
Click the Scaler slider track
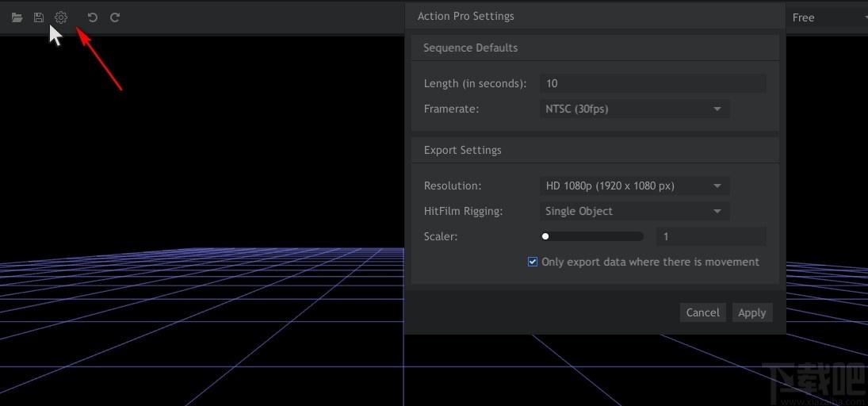(592, 236)
